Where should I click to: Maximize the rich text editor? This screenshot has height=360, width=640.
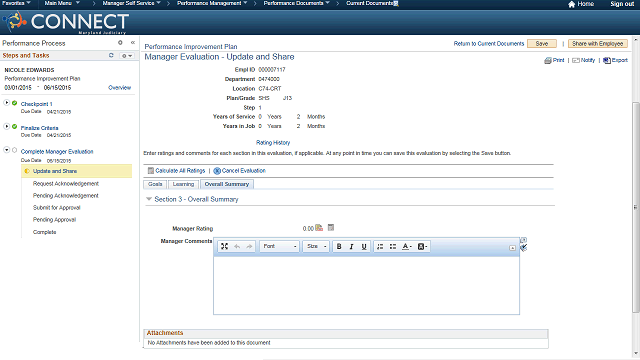pos(224,247)
